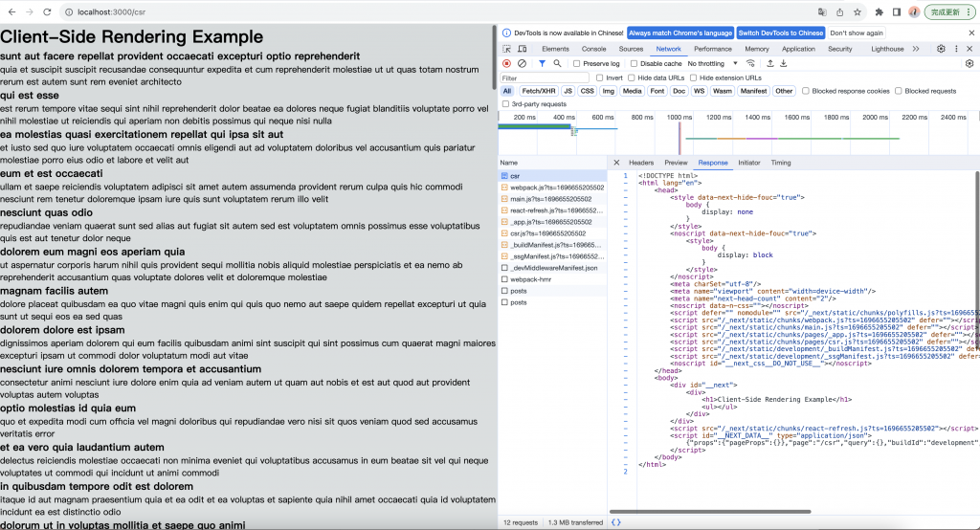The height and width of the screenshot is (530, 980).
Task: Bookmark this page with the star
Action: [x=857, y=11]
